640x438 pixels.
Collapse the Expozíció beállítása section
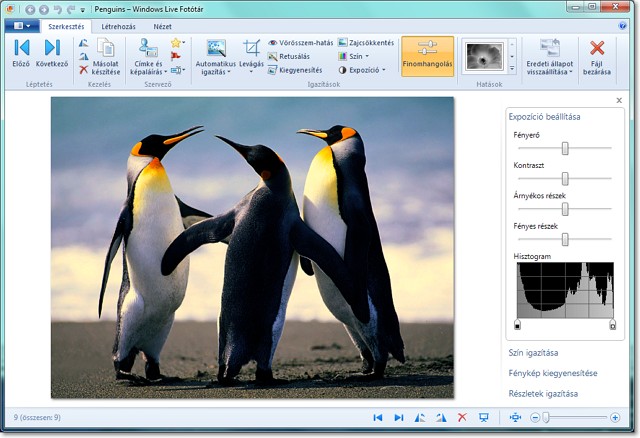pos(544,117)
